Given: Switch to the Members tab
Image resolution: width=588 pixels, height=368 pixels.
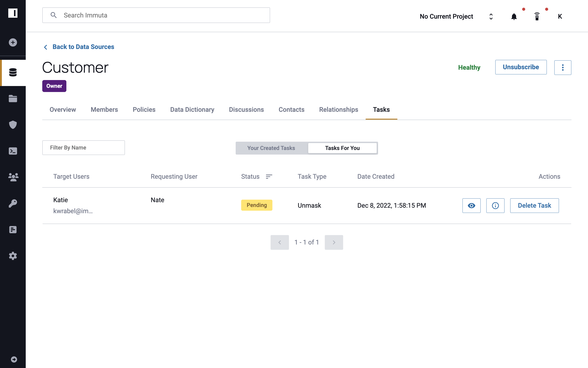Looking at the screenshot, I should pos(104,109).
